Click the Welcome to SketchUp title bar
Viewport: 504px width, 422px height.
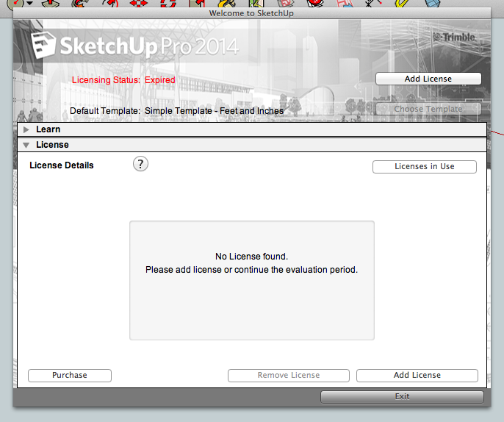252,13
